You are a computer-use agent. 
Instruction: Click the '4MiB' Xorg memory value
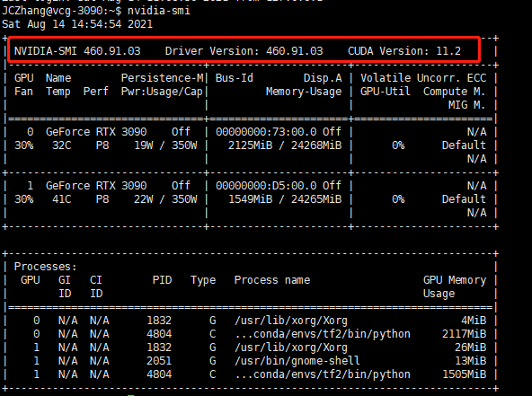pos(474,321)
